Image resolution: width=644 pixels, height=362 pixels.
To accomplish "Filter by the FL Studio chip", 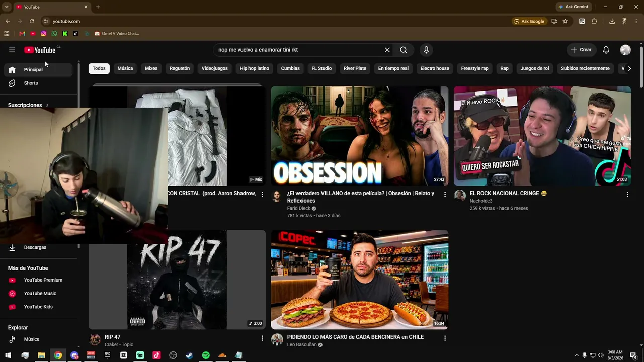I will (x=321, y=68).
